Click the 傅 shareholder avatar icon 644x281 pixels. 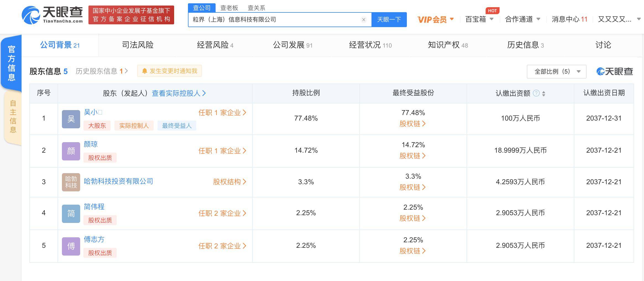coord(71,246)
